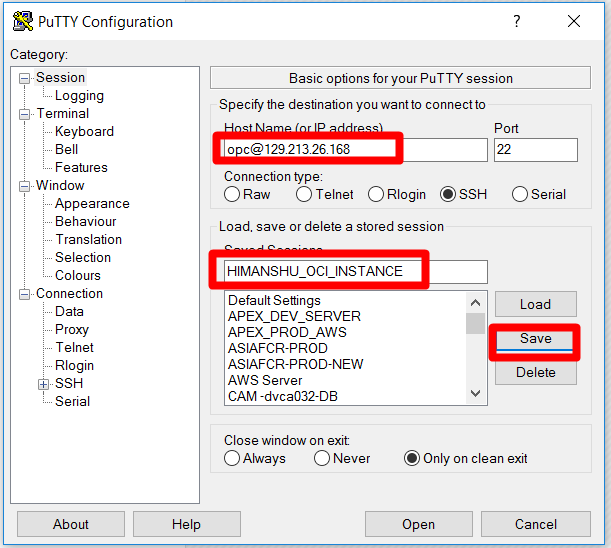
Task: Click the Delete session button
Action: click(536, 372)
